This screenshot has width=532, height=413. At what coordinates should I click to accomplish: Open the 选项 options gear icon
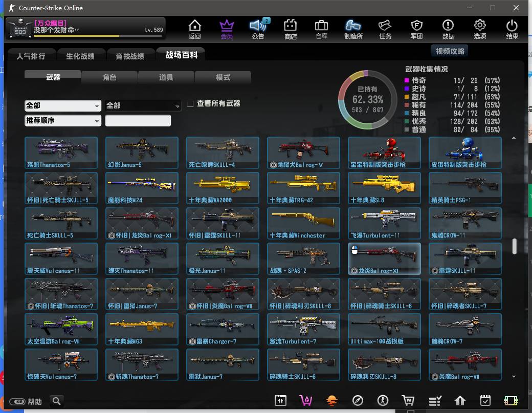click(x=480, y=29)
